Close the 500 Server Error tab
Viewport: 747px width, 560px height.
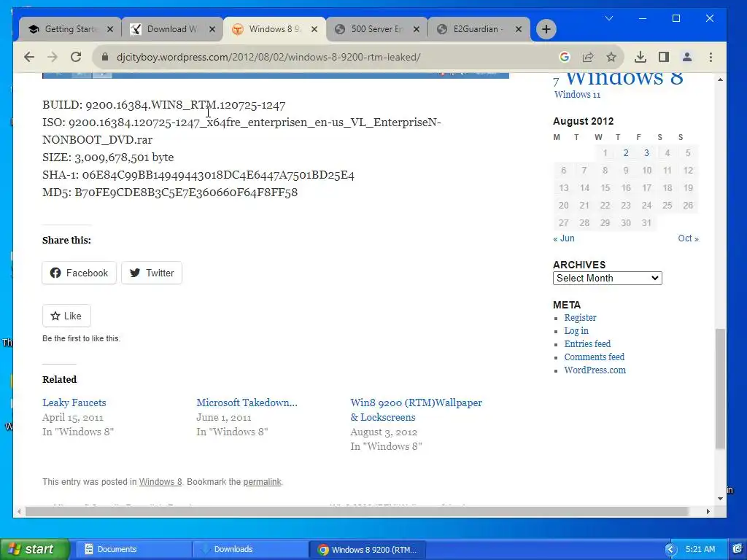[417, 29]
